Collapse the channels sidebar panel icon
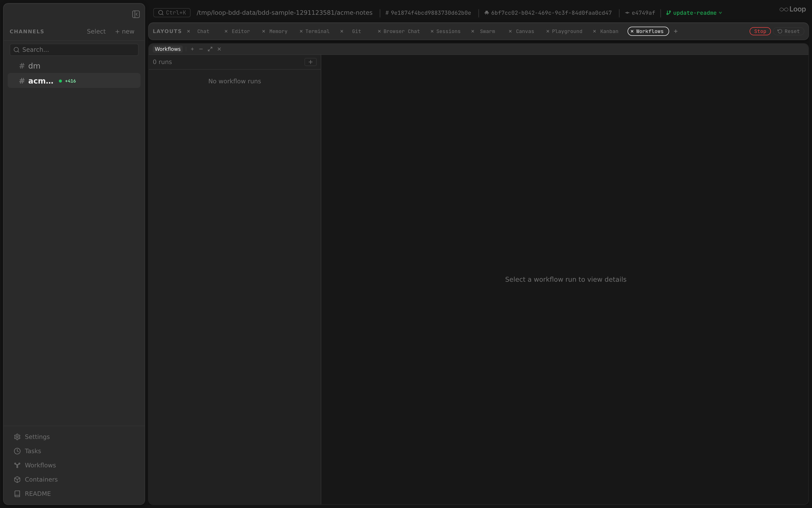 point(136,14)
